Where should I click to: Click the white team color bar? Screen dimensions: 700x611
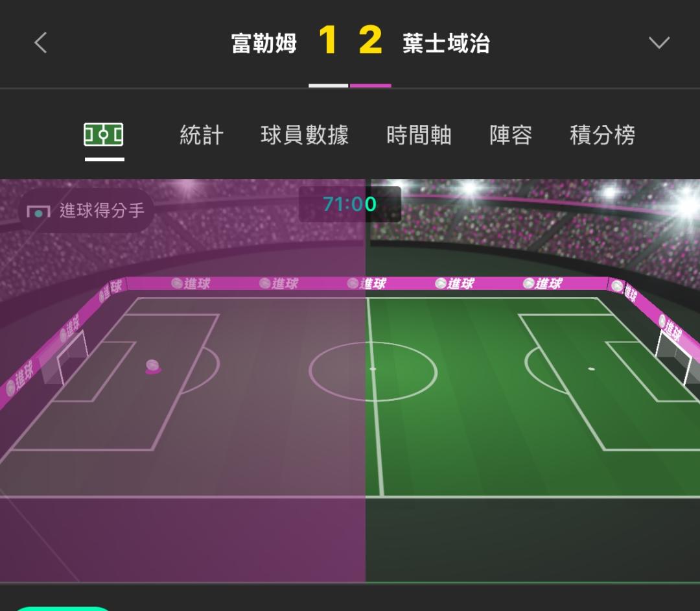pos(328,86)
